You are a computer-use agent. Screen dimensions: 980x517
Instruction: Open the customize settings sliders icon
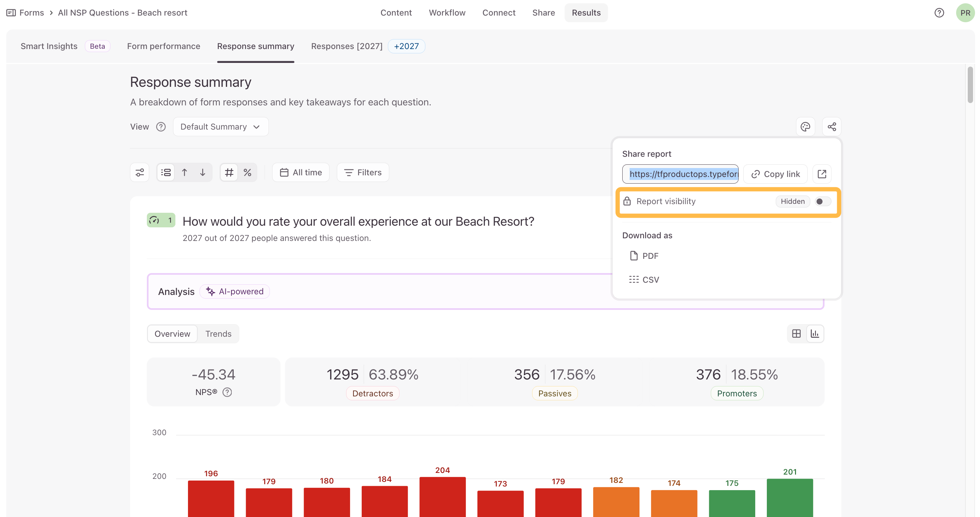coord(140,172)
